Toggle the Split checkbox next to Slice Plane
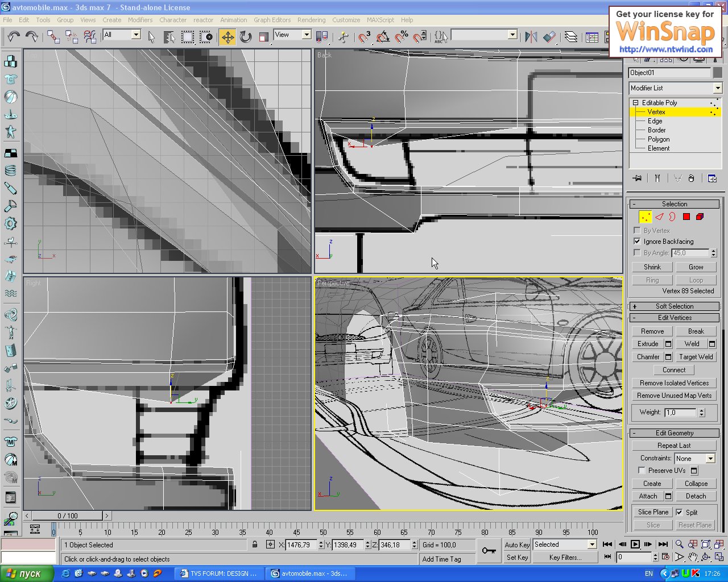This screenshot has width=728, height=582. 679,512
